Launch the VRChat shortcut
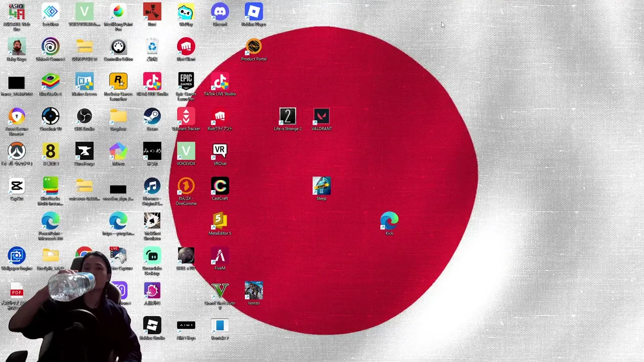Image resolution: width=644 pixels, height=362 pixels. click(x=220, y=151)
